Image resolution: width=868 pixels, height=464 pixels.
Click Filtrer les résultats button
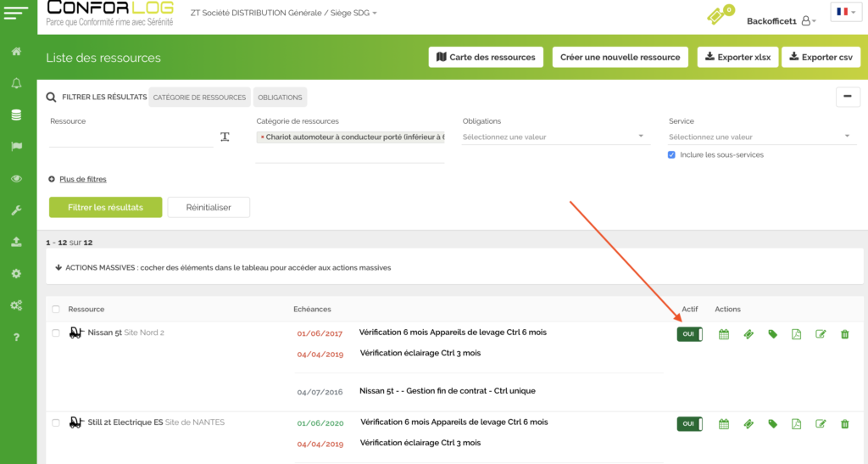click(x=105, y=207)
